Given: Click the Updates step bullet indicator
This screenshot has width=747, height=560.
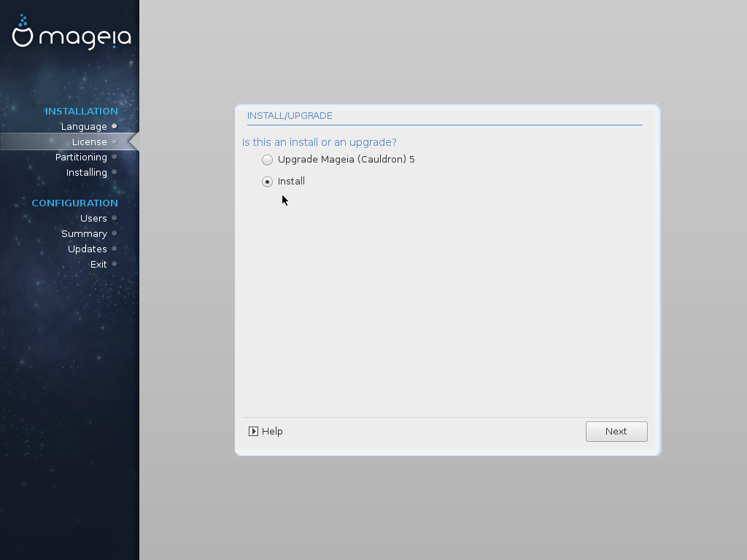Looking at the screenshot, I should tap(115, 249).
